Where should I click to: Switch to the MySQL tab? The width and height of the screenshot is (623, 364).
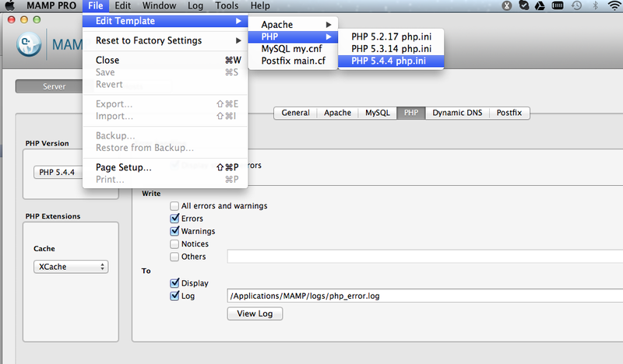[378, 113]
